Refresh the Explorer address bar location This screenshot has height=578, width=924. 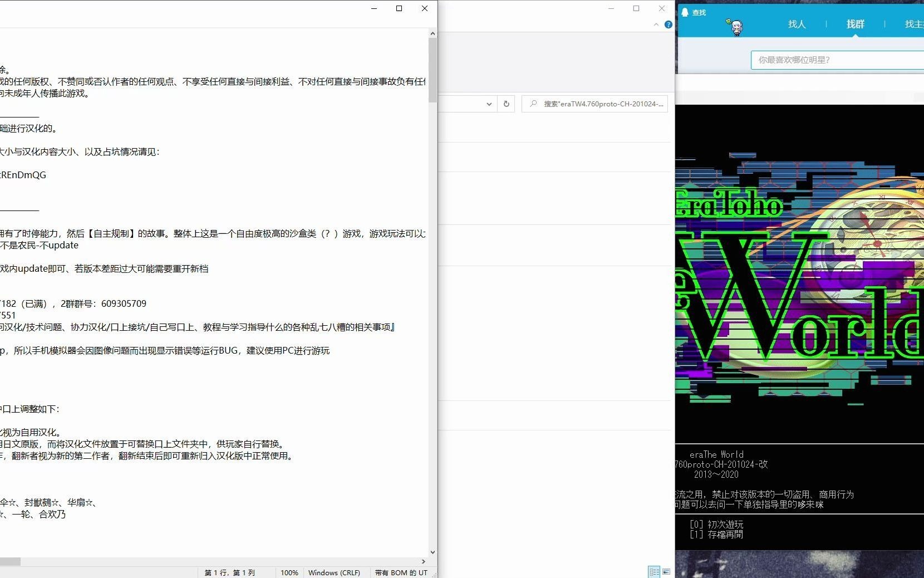[x=506, y=104]
